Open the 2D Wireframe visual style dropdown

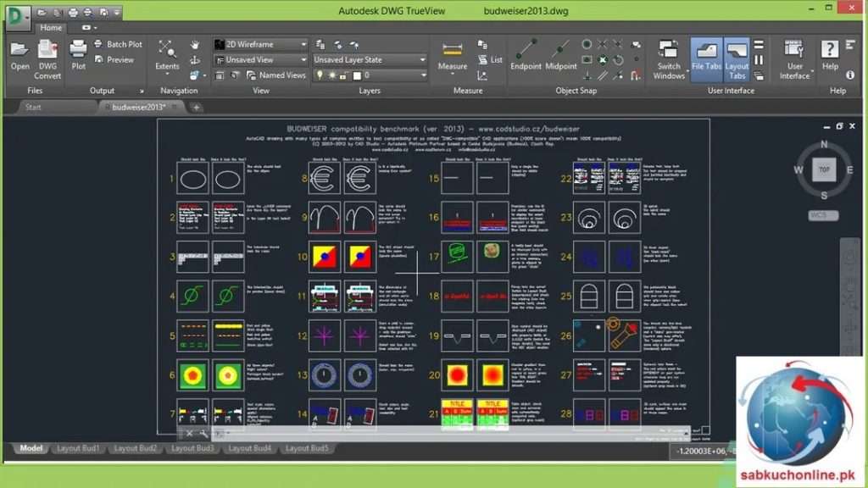tap(260, 43)
